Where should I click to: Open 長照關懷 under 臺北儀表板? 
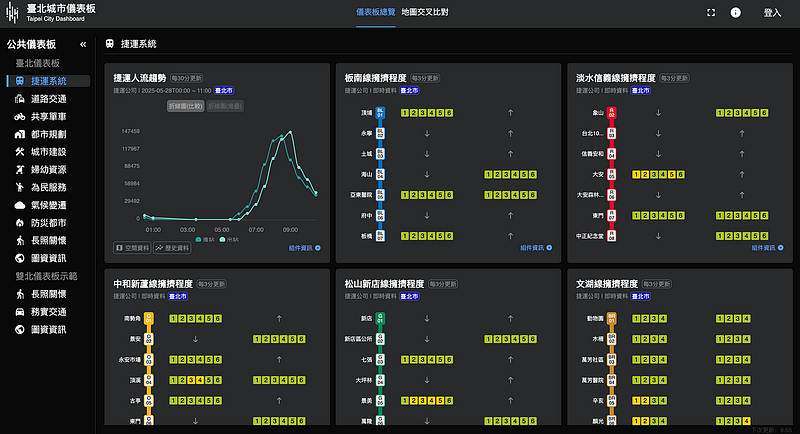pyautogui.click(x=49, y=240)
